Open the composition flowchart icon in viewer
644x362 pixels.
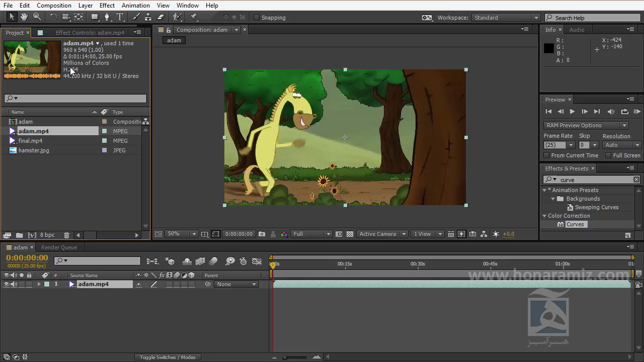click(x=484, y=234)
